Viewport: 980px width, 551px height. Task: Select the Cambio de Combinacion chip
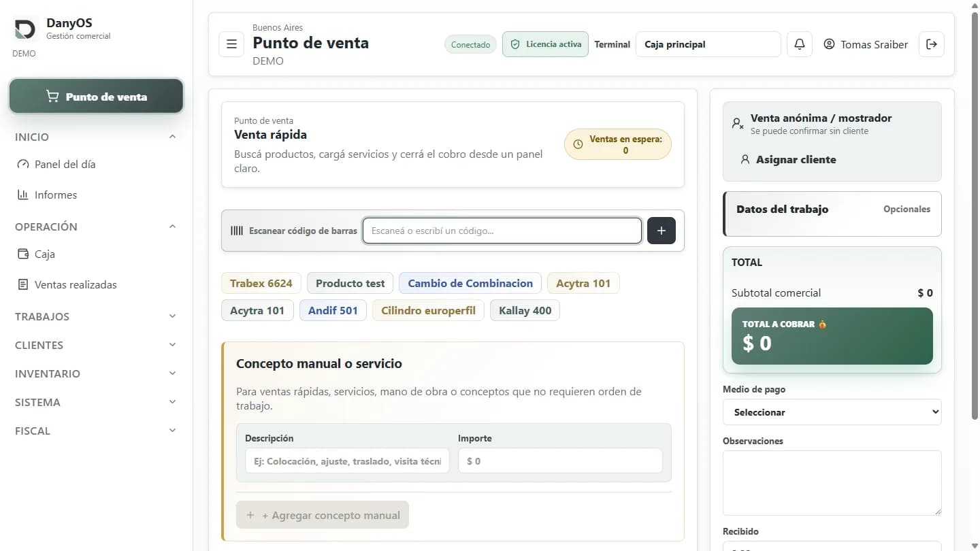coord(470,283)
